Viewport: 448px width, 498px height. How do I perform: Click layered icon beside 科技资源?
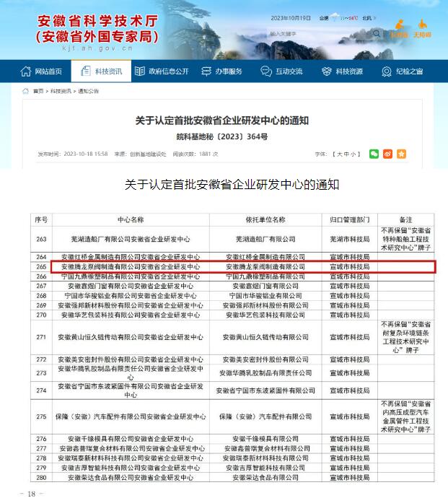pos(327,71)
